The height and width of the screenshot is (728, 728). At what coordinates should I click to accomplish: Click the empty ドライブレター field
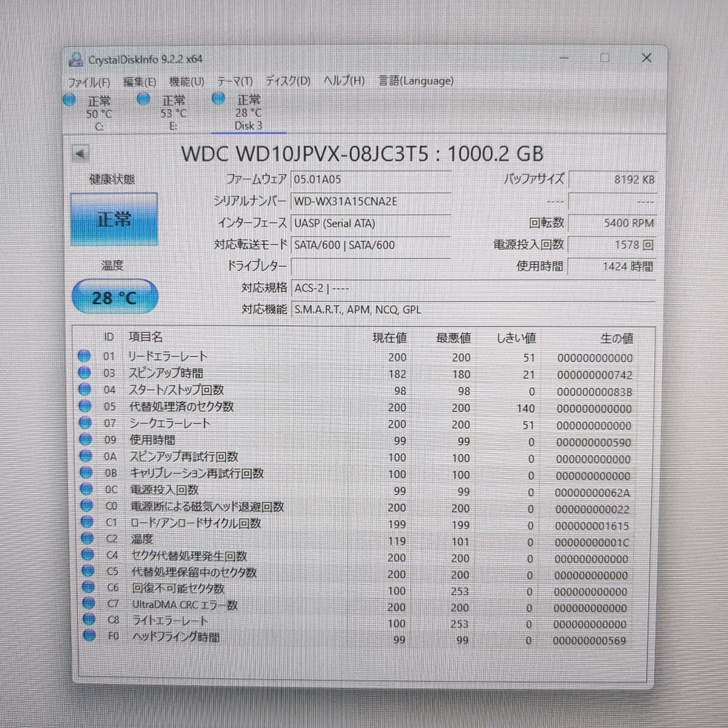pos(371,266)
